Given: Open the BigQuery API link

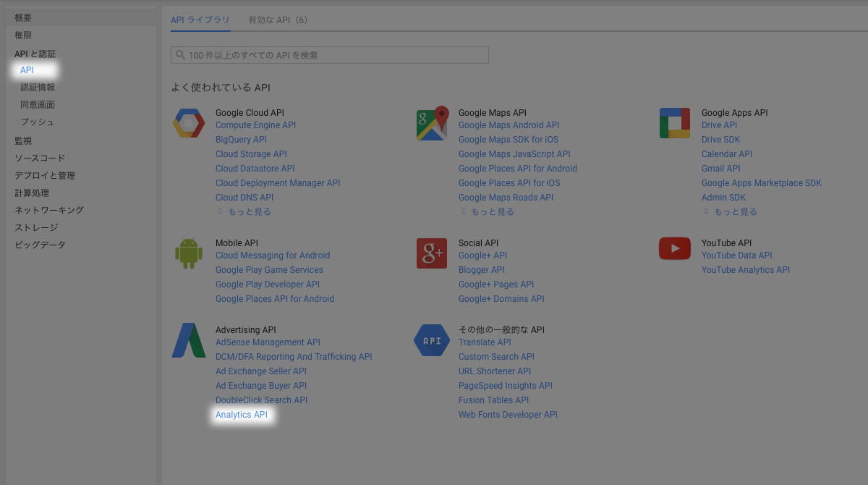Looking at the screenshot, I should [241, 140].
